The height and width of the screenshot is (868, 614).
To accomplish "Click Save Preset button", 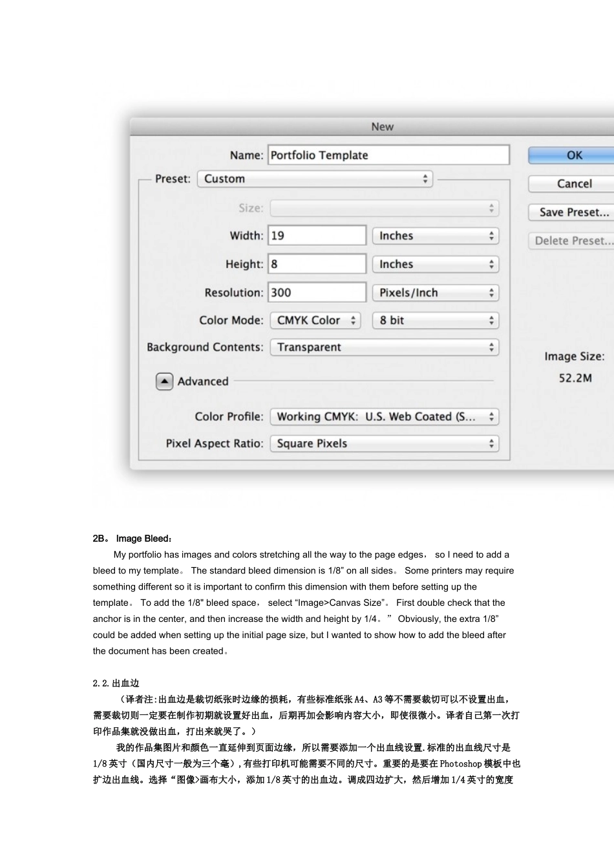I will coord(573,212).
